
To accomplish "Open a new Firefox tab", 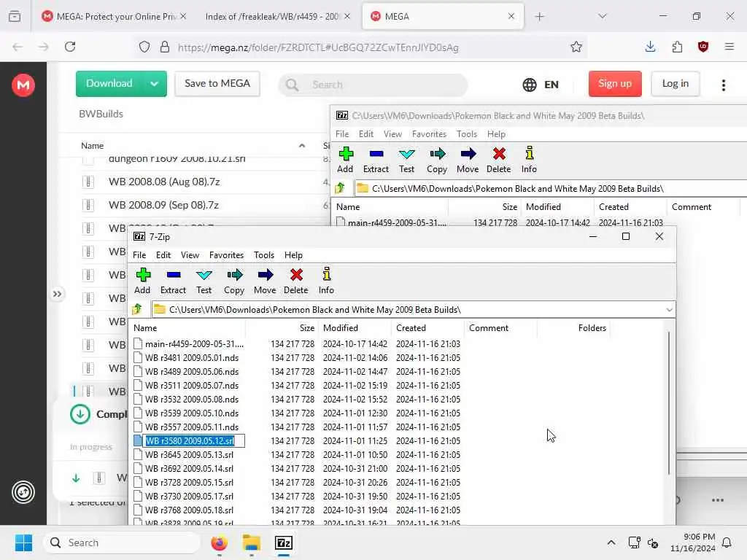I will [539, 17].
